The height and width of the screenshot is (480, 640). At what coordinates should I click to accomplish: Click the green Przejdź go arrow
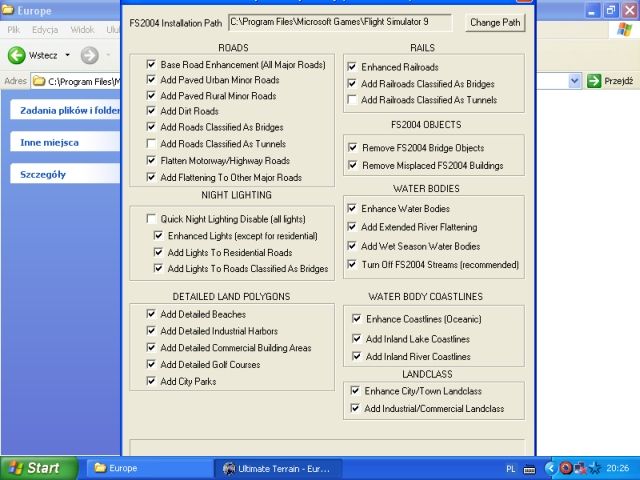(x=594, y=81)
